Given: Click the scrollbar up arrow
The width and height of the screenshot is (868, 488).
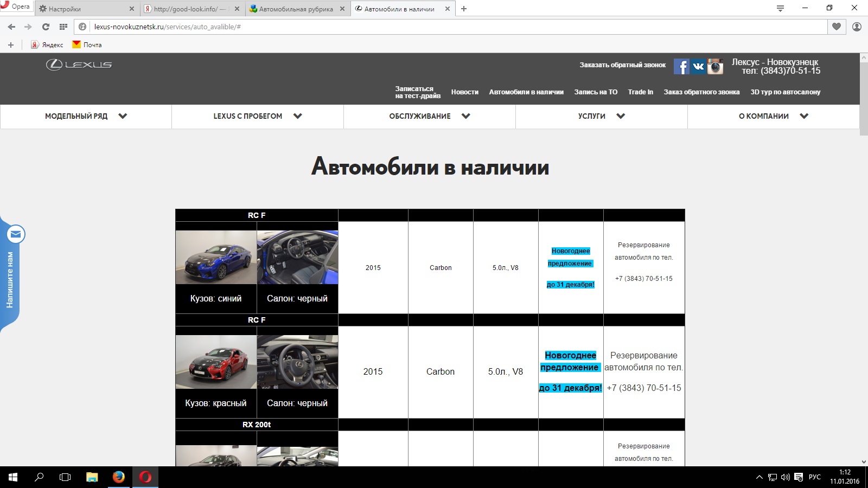Looking at the screenshot, I should click(x=864, y=57).
